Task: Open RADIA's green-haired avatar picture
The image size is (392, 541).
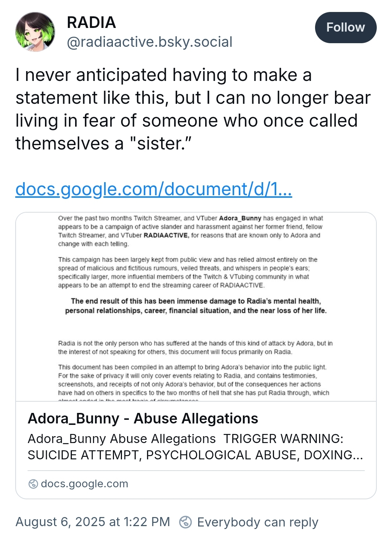Action: [x=35, y=32]
